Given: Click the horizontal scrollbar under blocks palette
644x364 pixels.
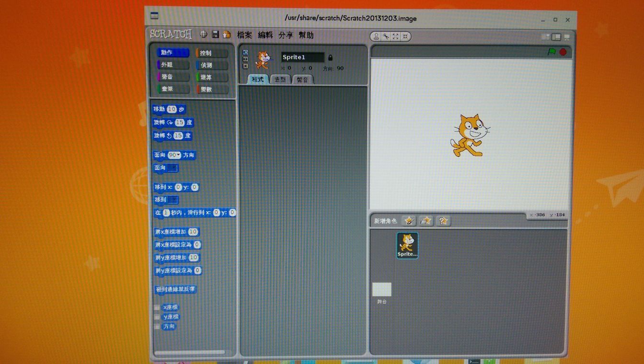Looking at the screenshot, I should 190,353.
